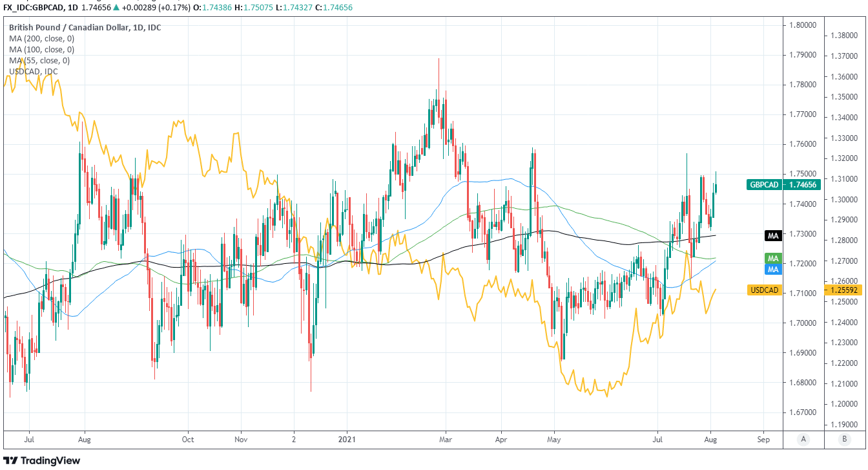
Task: Click the green GBPCAD price tag
Action: [x=764, y=185]
